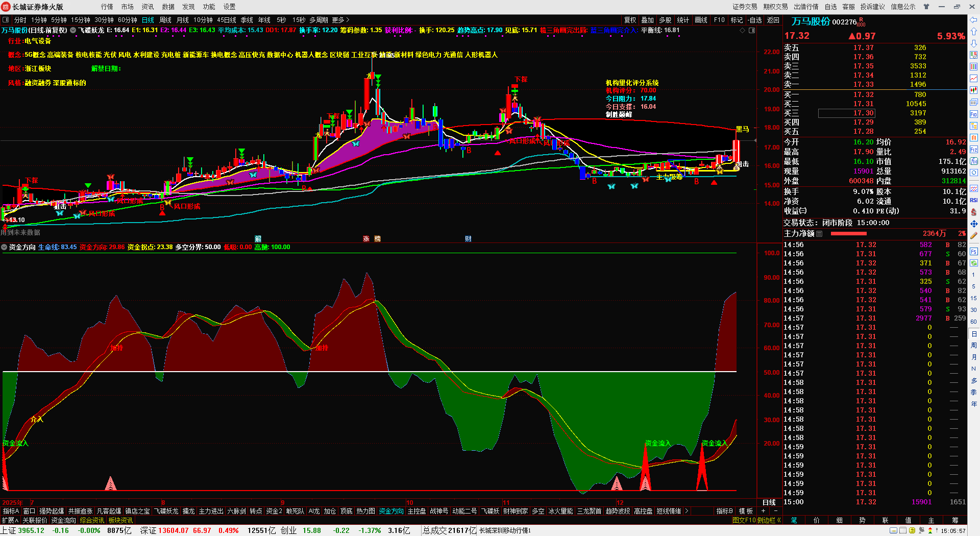Select the 飞碟妖龙 indicator tab
Viewport: 980px width, 536px height.
pyautogui.click(x=166, y=511)
